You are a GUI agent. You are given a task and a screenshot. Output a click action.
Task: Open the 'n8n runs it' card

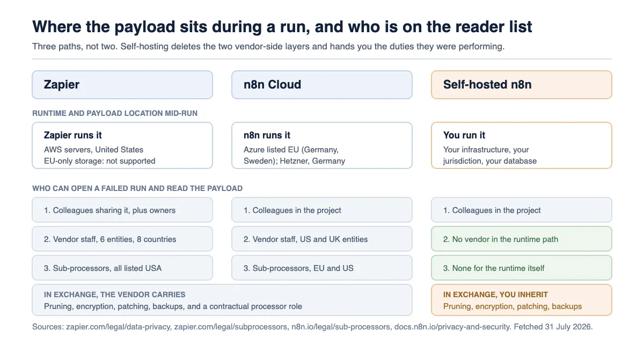point(322,145)
